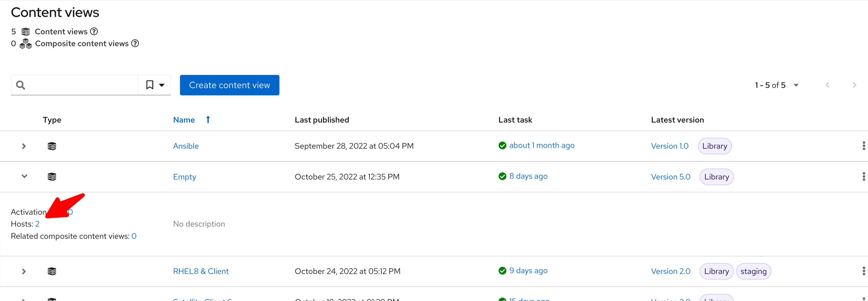Click the search magnifier icon
Screen dimensions: 868x301
click(20, 85)
